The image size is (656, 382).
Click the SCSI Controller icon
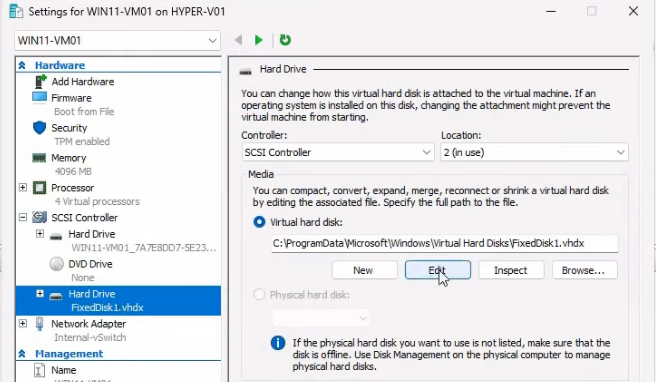pyautogui.click(x=39, y=217)
